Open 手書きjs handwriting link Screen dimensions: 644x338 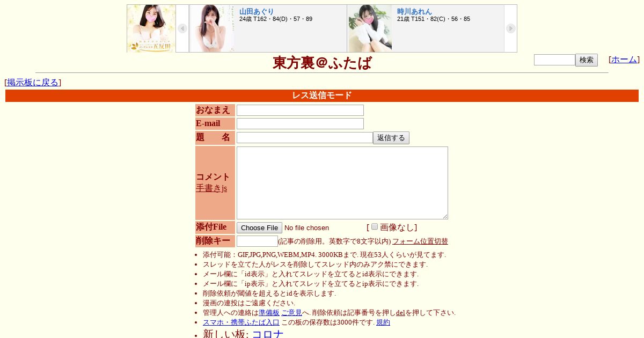(x=211, y=188)
